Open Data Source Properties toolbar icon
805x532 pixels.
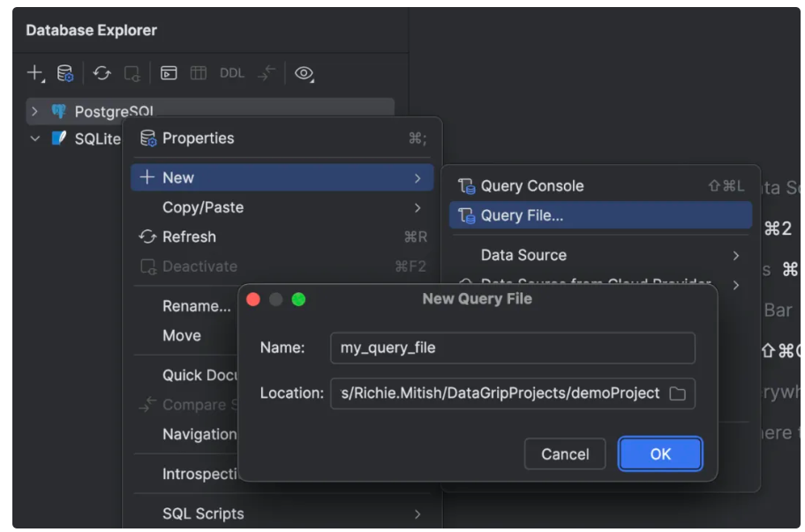coord(65,73)
